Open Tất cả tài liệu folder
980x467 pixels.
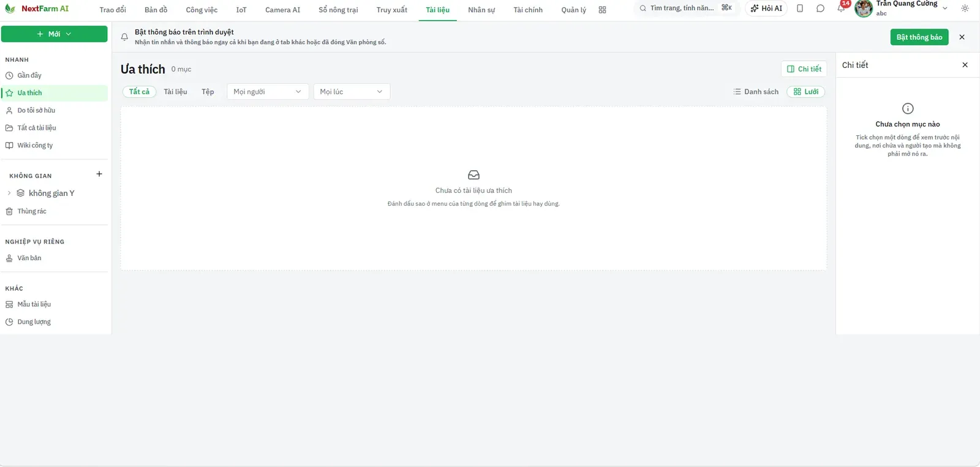(55, 128)
